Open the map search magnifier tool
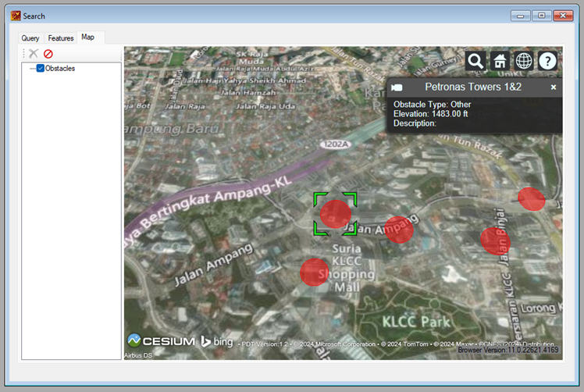This screenshot has height=392, width=584. pos(475,61)
